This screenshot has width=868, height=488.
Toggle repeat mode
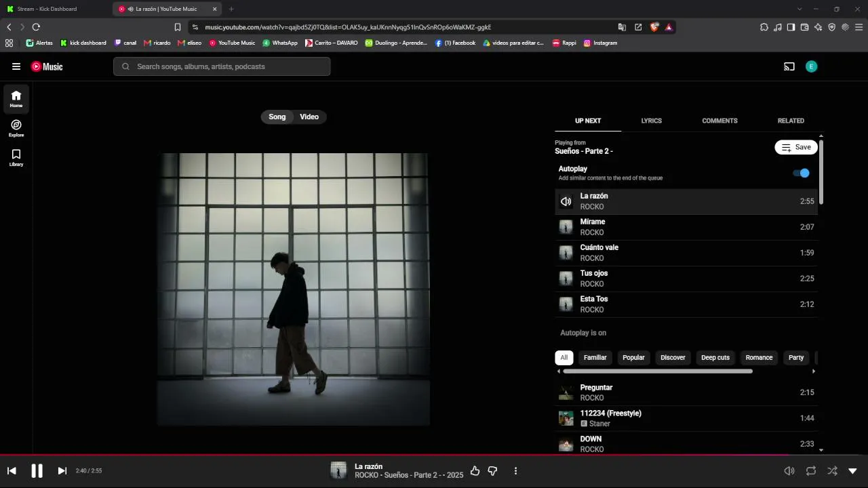click(x=811, y=471)
